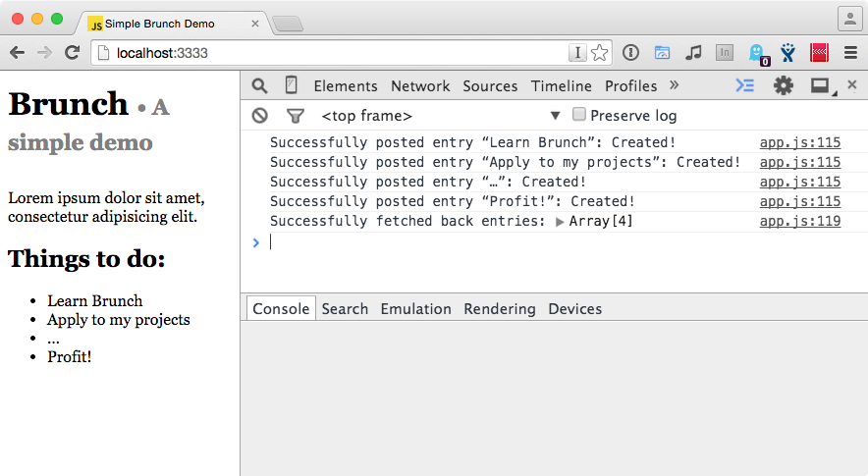Open the Ghostery ghost extension
The height and width of the screenshot is (476, 868).
tap(757, 54)
